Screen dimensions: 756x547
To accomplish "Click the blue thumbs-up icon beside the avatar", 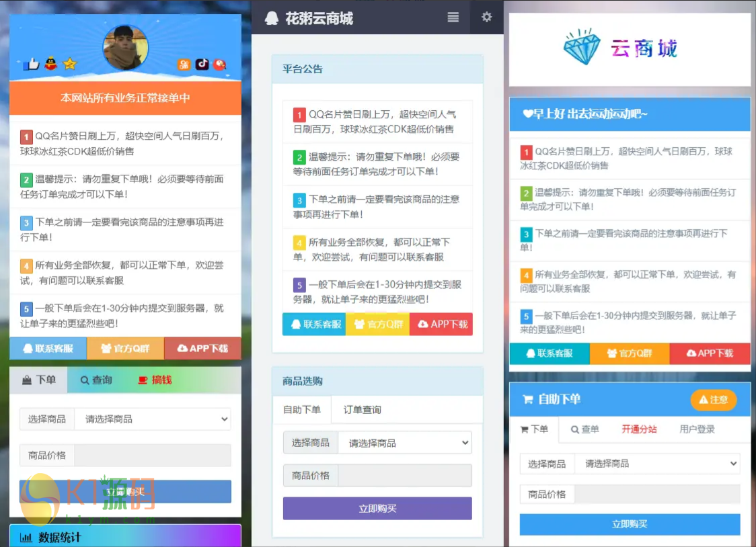I will pos(32,64).
